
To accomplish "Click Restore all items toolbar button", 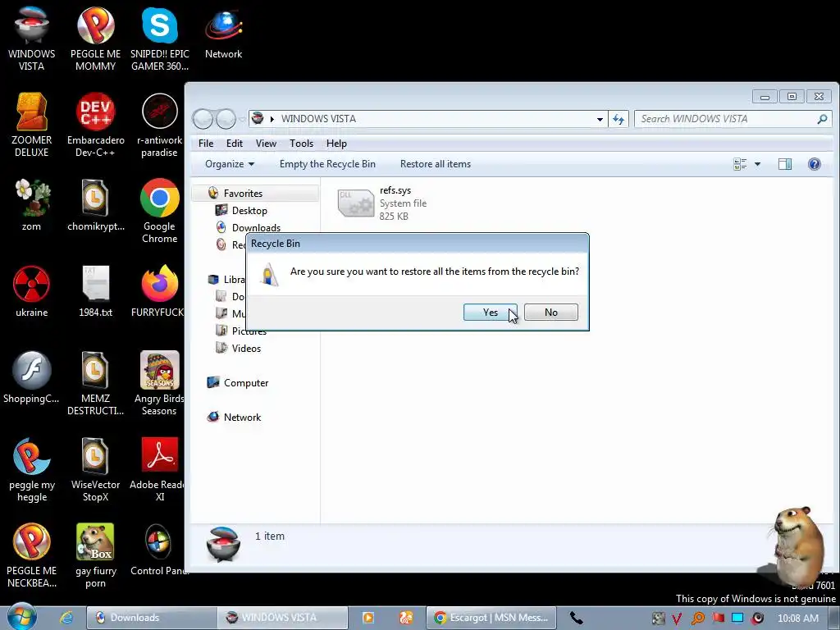I will pos(436,164).
